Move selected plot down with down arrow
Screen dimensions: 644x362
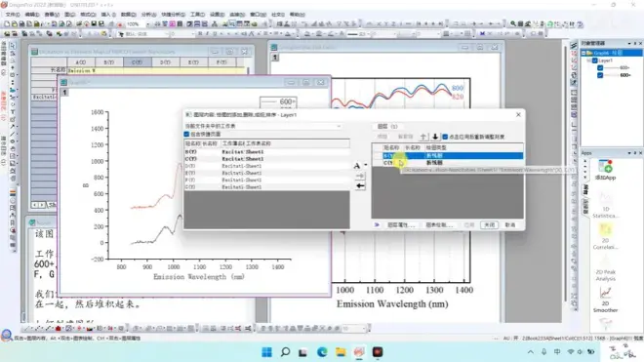click(x=435, y=137)
